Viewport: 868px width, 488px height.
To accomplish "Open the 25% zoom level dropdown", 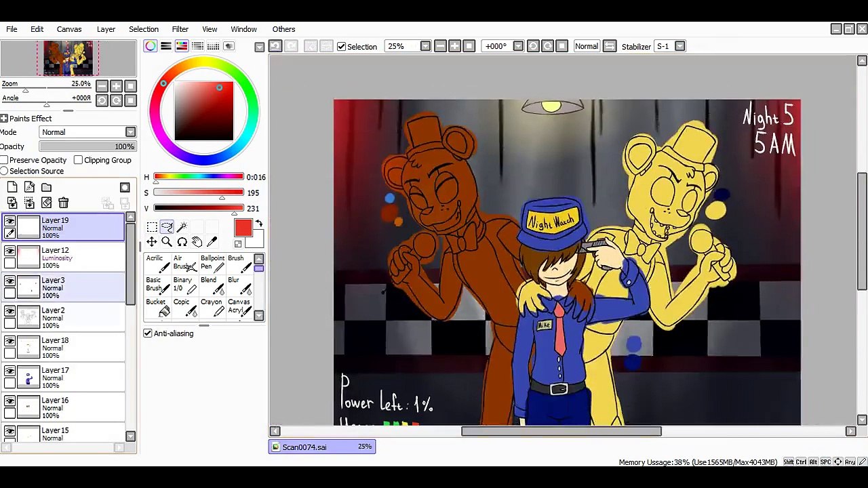I will point(425,46).
